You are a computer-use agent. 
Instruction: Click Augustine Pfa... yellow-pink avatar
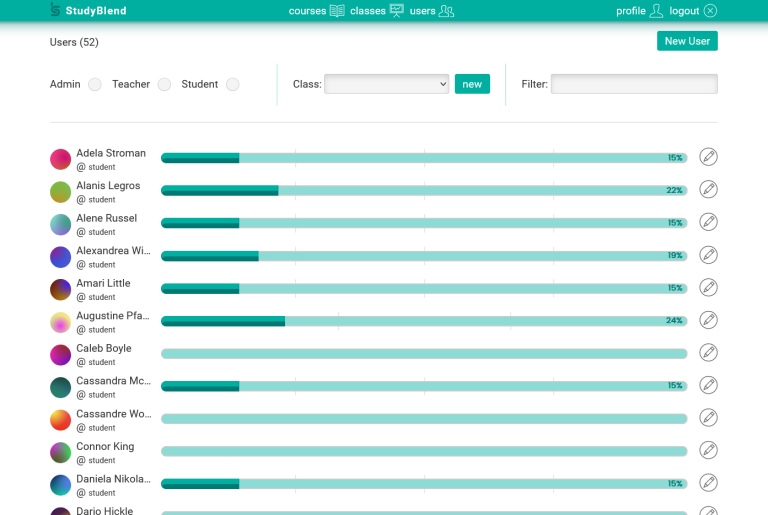pos(61,322)
